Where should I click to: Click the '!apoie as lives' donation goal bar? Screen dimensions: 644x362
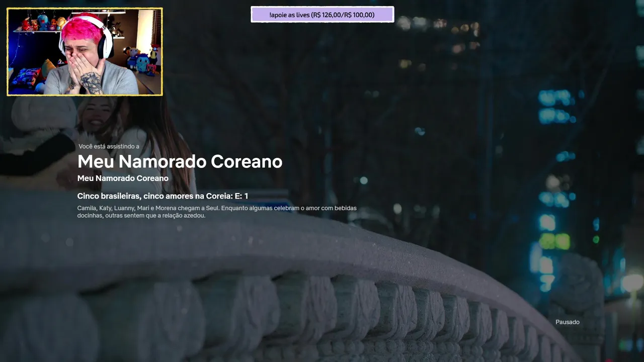322,15
